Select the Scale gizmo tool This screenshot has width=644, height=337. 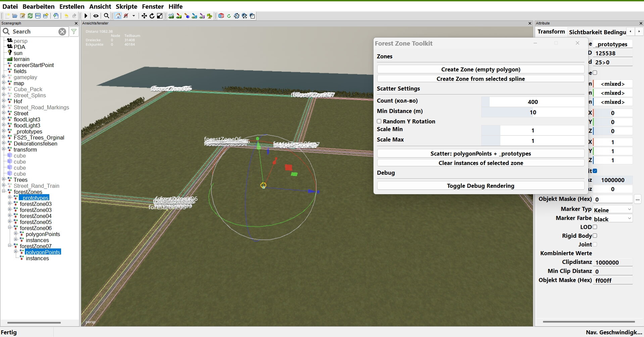[159, 16]
